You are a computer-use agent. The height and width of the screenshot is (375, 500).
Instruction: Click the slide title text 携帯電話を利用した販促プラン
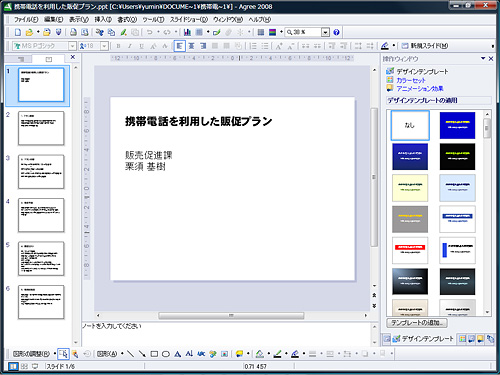tap(199, 121)
